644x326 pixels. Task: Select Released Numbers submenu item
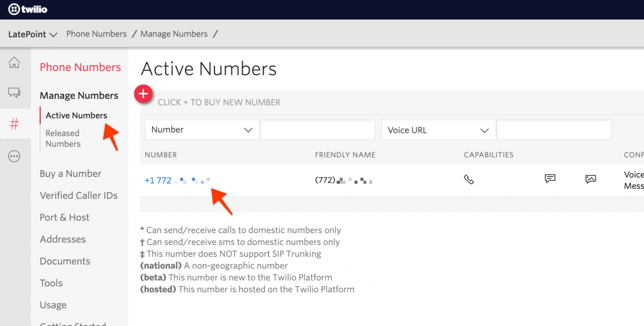(x=63, y=138)
